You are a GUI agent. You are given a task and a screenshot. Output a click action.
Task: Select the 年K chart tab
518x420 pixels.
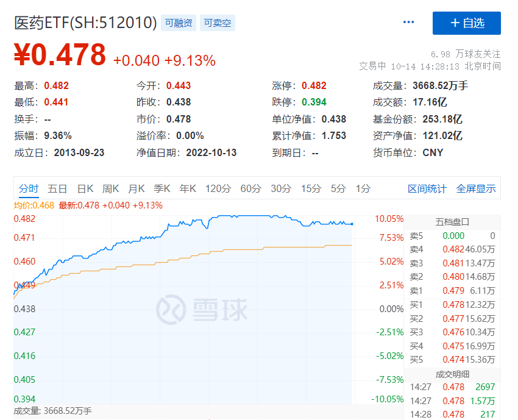point(188,189)
